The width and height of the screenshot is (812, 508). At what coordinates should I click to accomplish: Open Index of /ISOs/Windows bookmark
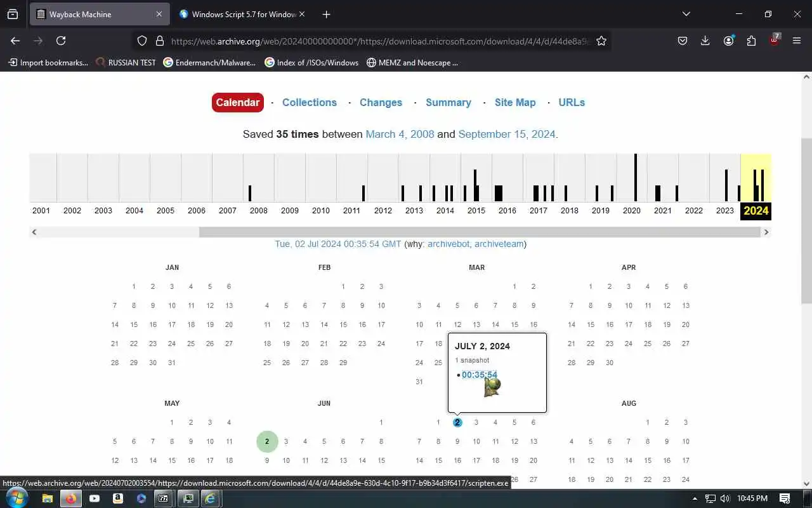coord(311,62)
